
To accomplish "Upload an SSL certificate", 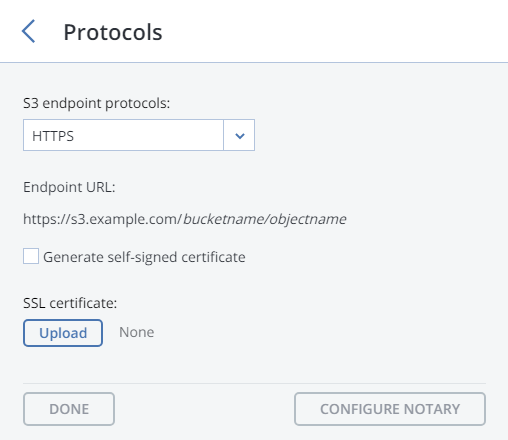I will (63, 333).
